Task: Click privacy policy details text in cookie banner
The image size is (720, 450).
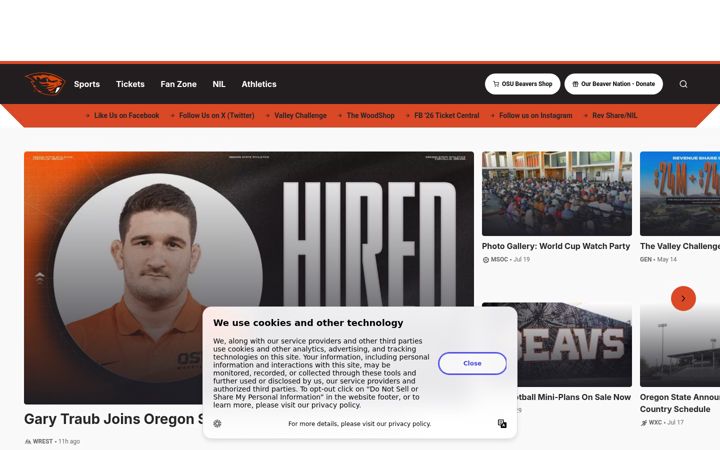Action: pyautogui.click(x=360, y=424)
